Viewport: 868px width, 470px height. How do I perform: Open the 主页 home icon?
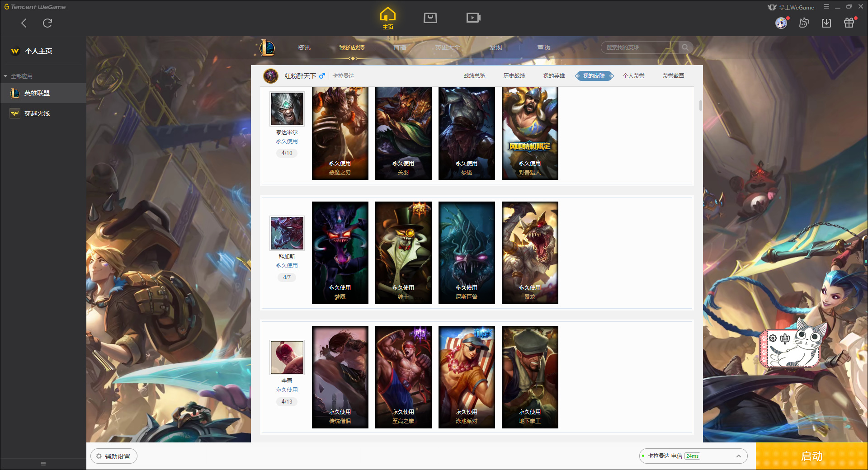pos(388,19)
